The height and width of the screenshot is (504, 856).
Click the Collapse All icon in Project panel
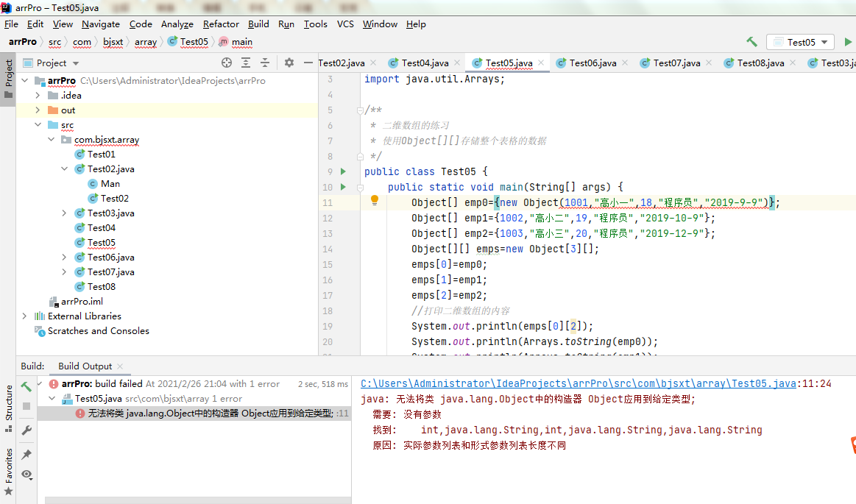click(265, 63)
